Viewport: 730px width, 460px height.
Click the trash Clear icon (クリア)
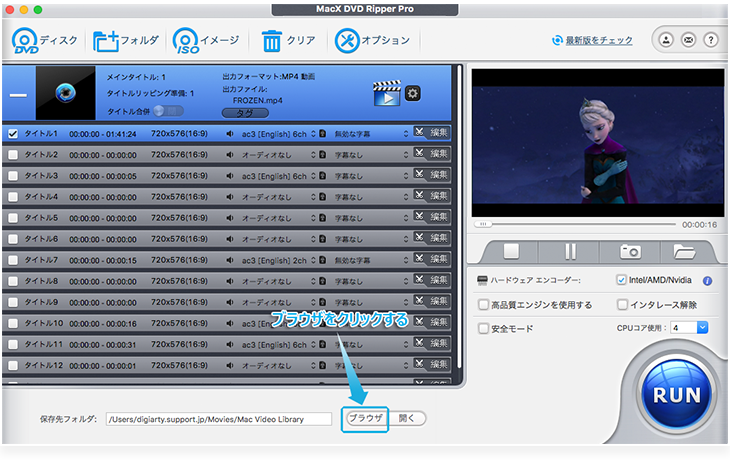click(x=271, y=41)
